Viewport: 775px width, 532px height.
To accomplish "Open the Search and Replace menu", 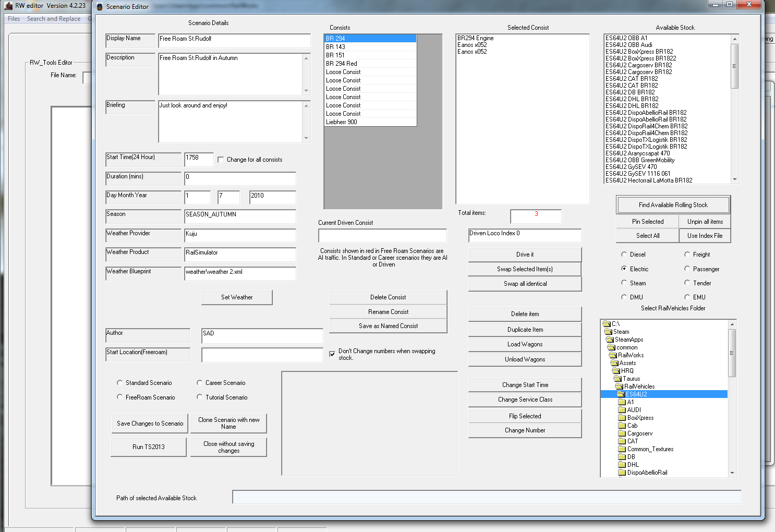I will [54, 19].
